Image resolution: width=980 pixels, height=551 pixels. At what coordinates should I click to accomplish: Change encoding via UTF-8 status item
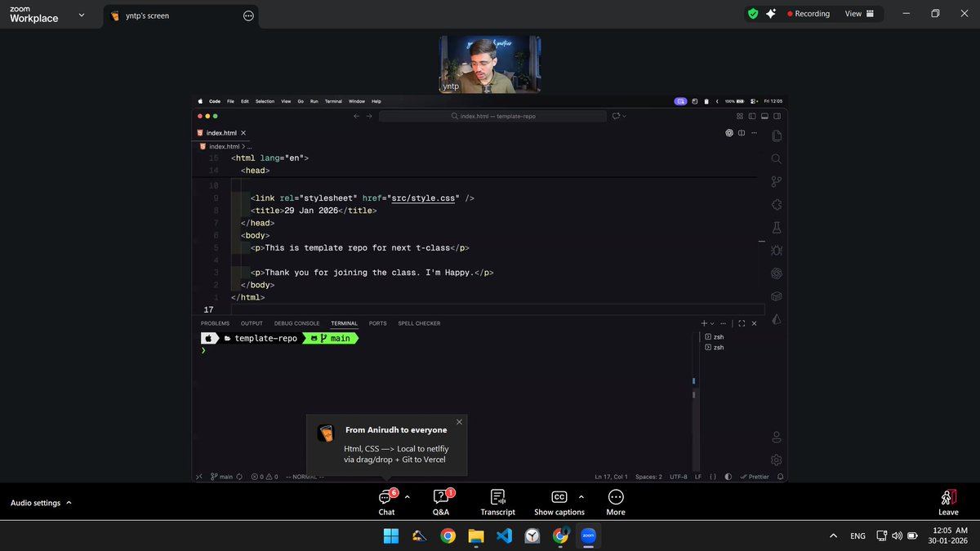click(678, 477)
